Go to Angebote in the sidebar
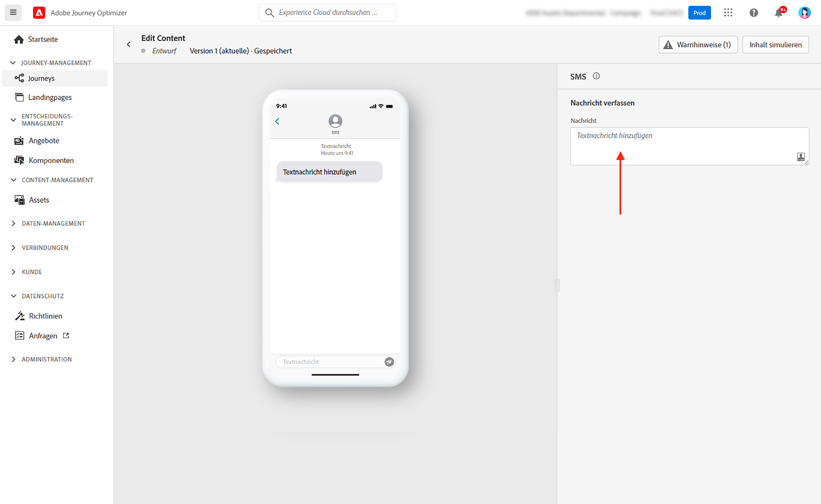Image resolution: width=821 pixels, height=504 pixels. 44,141
